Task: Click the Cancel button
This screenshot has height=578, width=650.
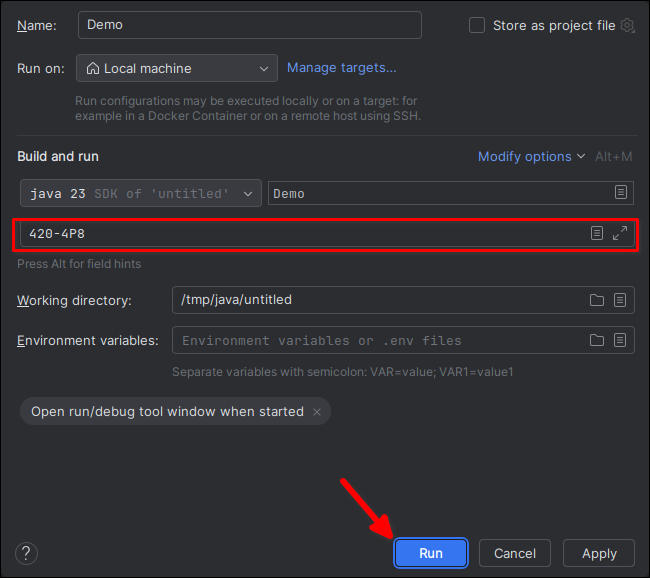Action: [515, 553]
